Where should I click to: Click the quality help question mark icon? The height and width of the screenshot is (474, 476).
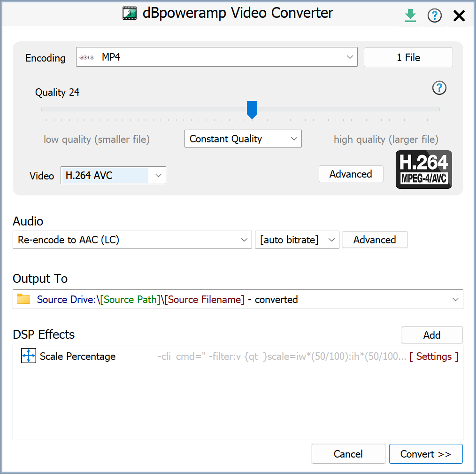(x=439, y=88)
